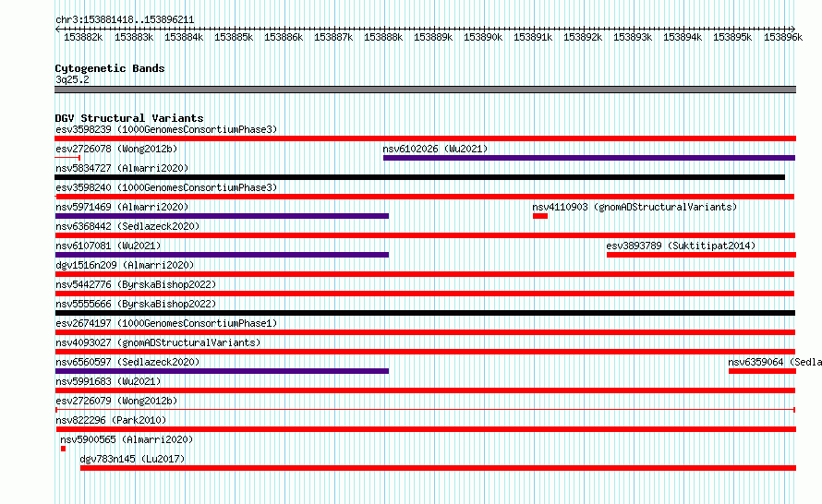Open the nsv5991683 (Wu2021) label

108,381
